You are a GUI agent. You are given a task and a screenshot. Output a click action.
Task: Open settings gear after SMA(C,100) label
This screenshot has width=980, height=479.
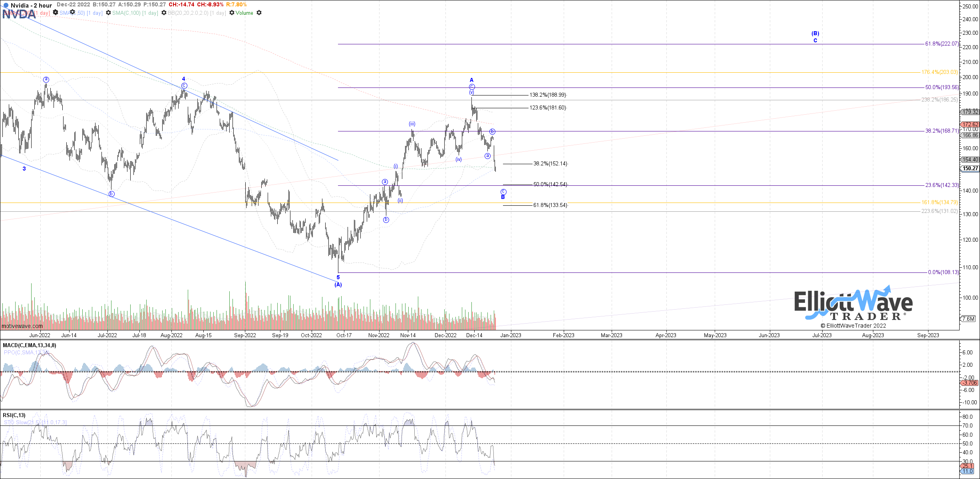pos(163,13)
